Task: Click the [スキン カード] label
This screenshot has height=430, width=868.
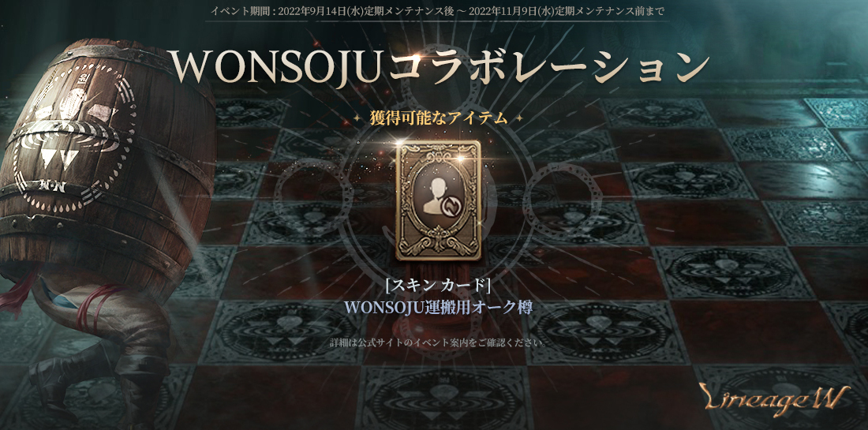Action: 438,286
